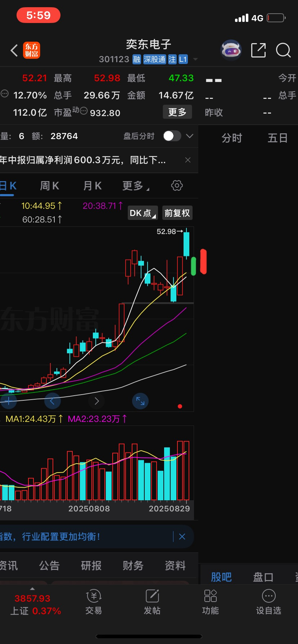Tap the 20250808 date axis label
The width and height of the screenshot is (298, 644).
pos(89,509)
